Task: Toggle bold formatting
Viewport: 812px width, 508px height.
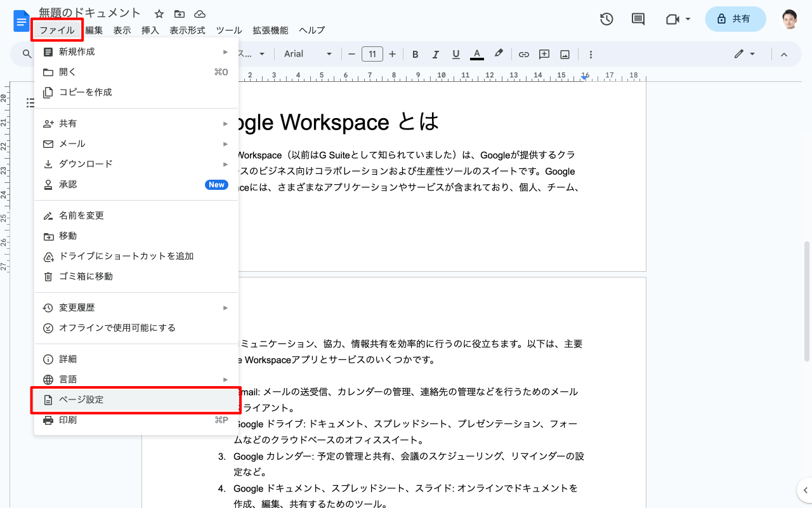Action: [x=416, y=54]
